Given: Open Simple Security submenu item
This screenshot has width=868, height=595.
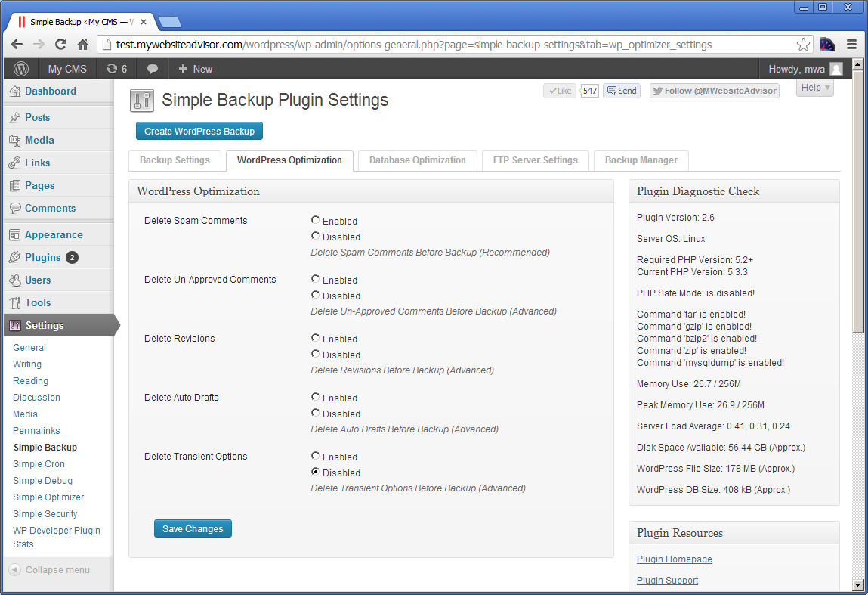Looking at the screenshot, I should [x=45, y=514].
